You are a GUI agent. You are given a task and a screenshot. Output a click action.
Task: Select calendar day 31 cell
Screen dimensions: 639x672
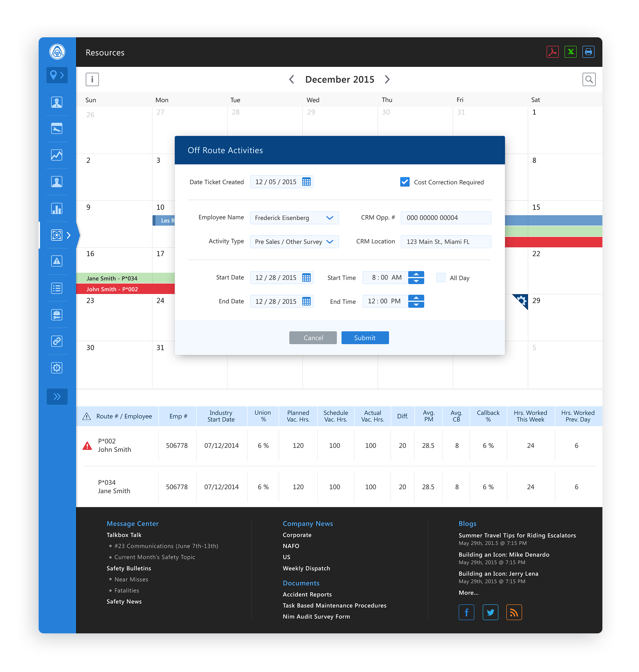pyautogui.click(x=190, y=365)
